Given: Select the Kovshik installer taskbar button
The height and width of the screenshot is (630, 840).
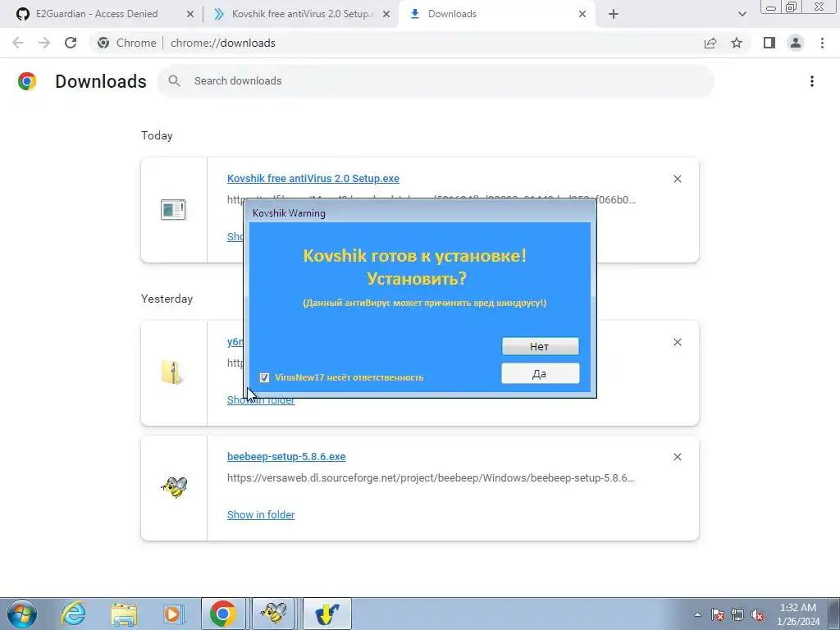Looking at the screenshot, I should coord(326,614).
